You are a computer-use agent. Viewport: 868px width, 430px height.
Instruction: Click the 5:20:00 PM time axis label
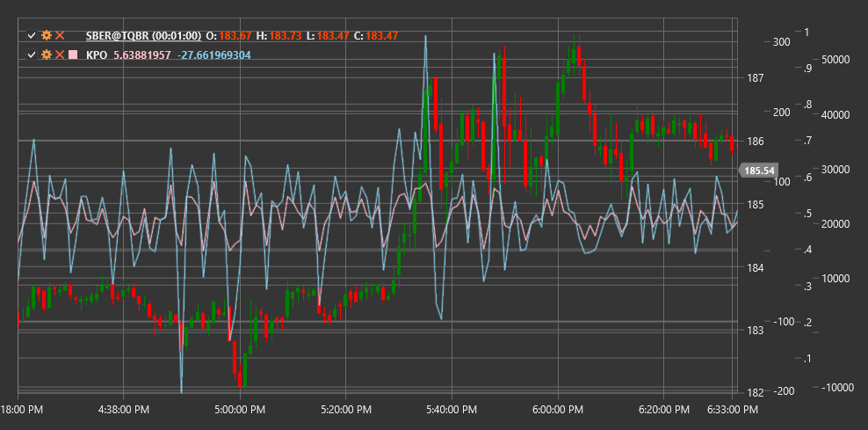click(x=345, y=411)
